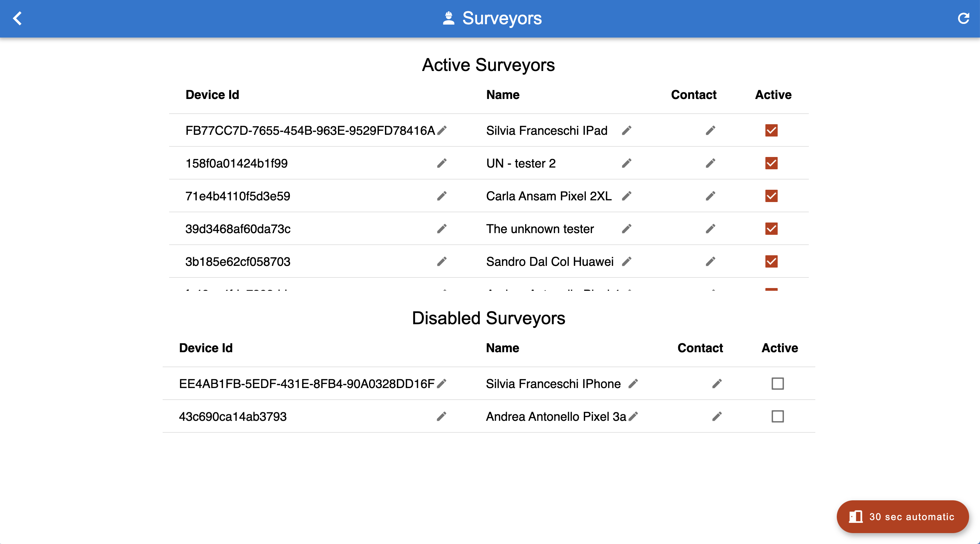
Task: Edit name Sandro Dal Col Huawei
Action: [627, 261]
